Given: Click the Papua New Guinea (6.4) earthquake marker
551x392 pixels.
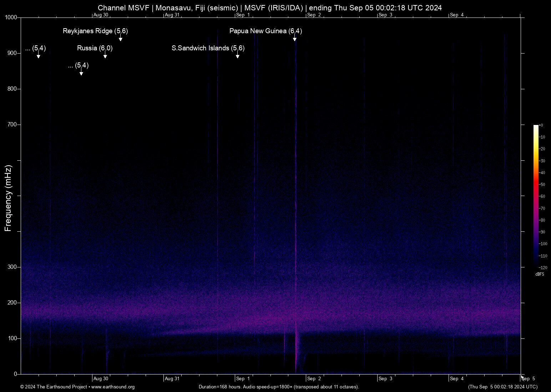Looking at the screenshot, I should click(266, 31).
